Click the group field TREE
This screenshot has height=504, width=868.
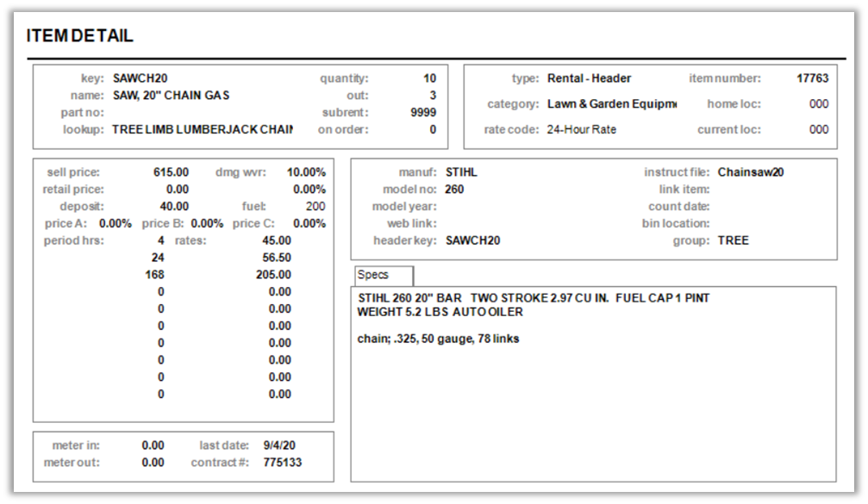tap(733, 240)
